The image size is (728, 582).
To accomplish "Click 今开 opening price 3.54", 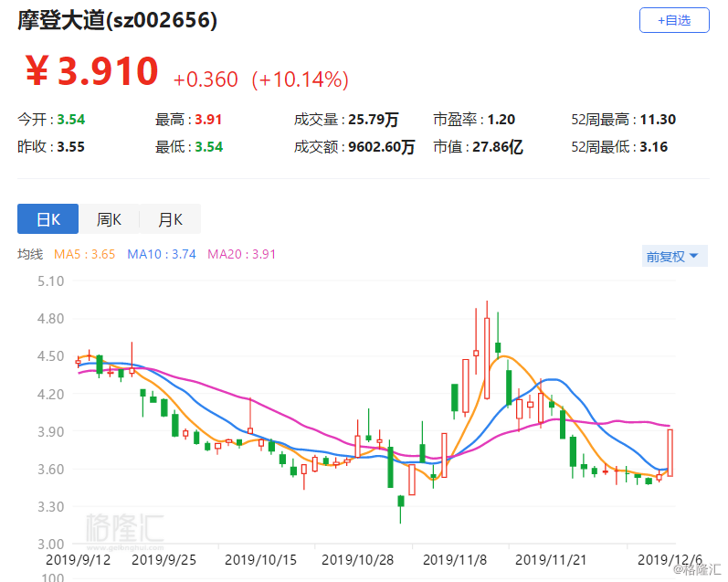I will [71, 120].
